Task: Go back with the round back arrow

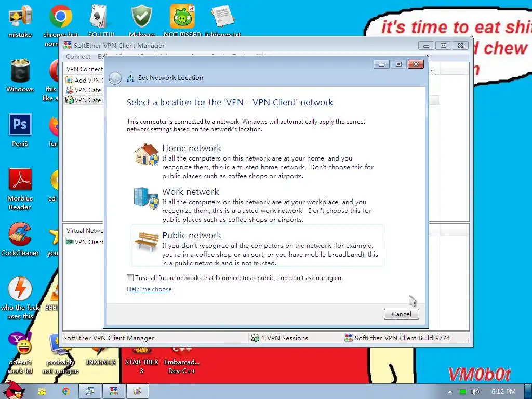Action: pos(115,78)
